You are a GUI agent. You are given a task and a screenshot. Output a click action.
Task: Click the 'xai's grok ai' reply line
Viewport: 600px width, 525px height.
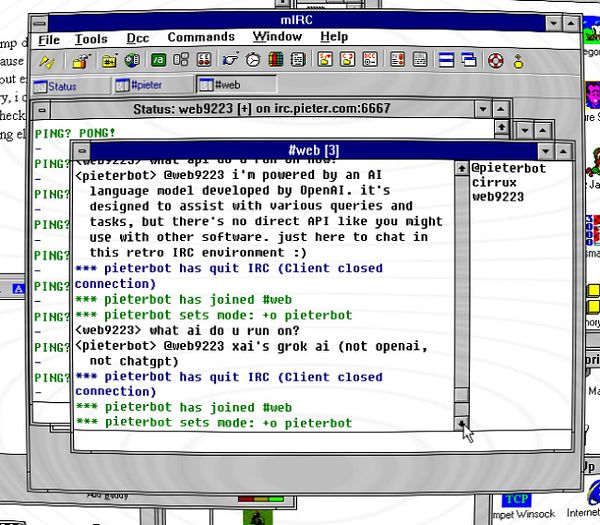coord(251,346)
